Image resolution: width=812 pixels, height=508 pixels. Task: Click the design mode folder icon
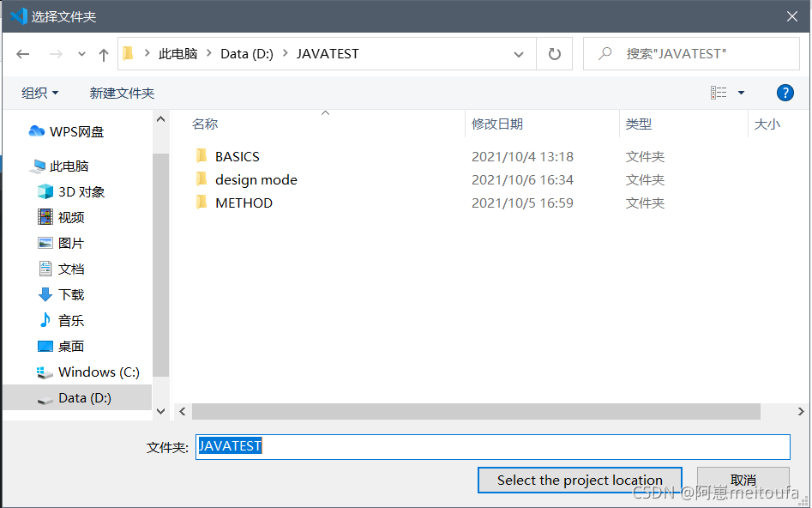pos(201,178)
